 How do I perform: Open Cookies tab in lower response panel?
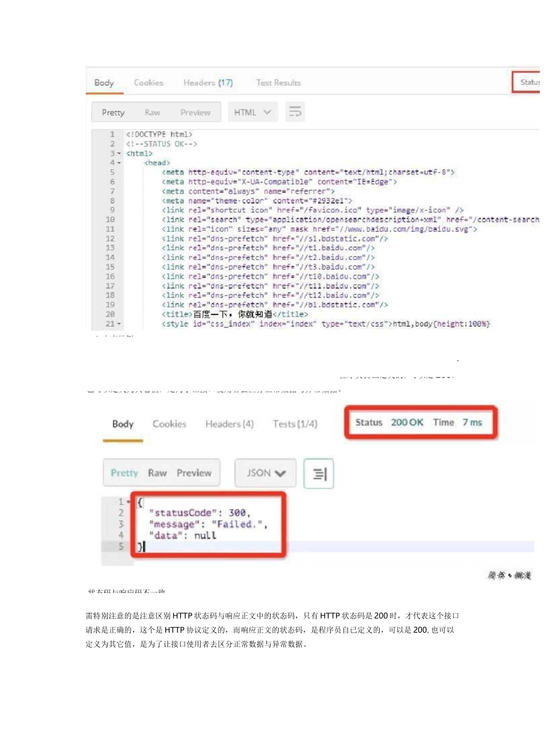click(x=169, y=424)
